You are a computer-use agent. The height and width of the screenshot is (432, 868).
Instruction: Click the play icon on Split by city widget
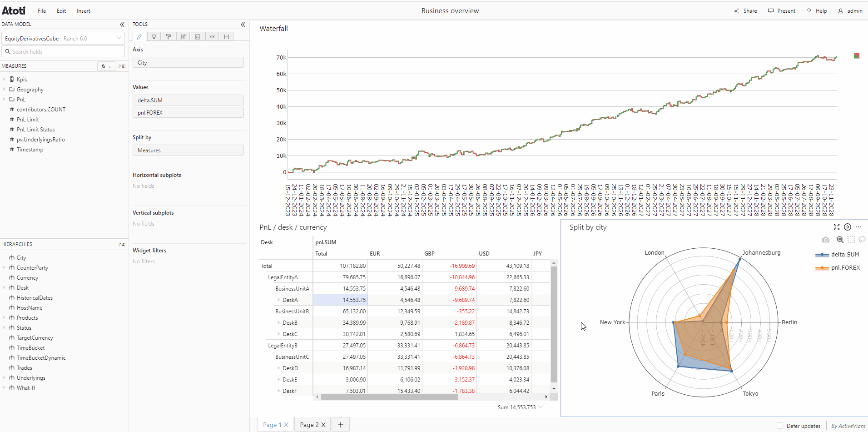(848, 227)
